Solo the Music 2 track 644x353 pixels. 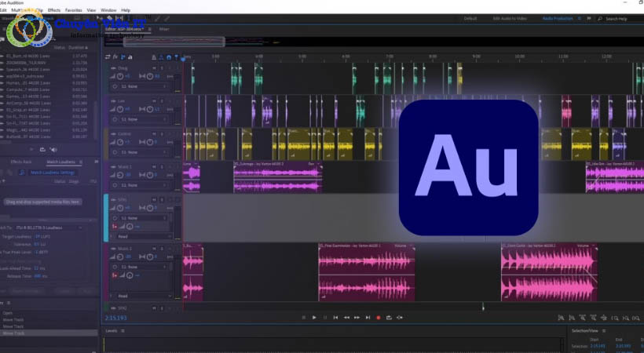coord(162,249)
